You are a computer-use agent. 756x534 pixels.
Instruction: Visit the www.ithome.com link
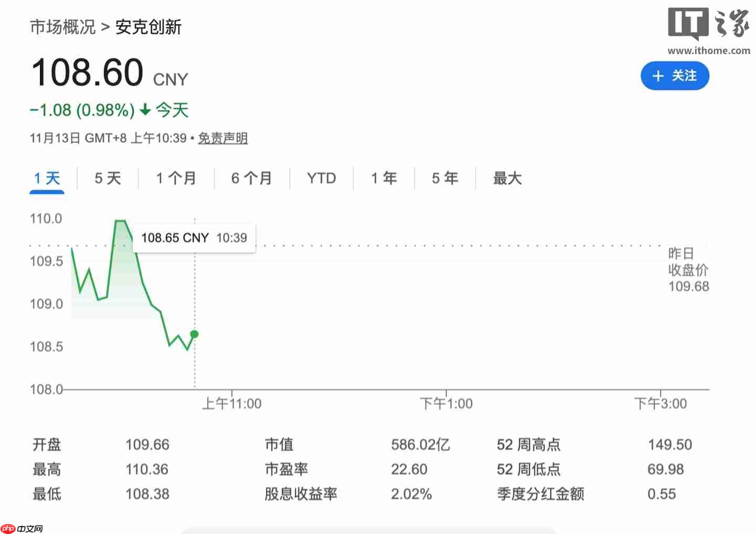(x=709, y=51)
